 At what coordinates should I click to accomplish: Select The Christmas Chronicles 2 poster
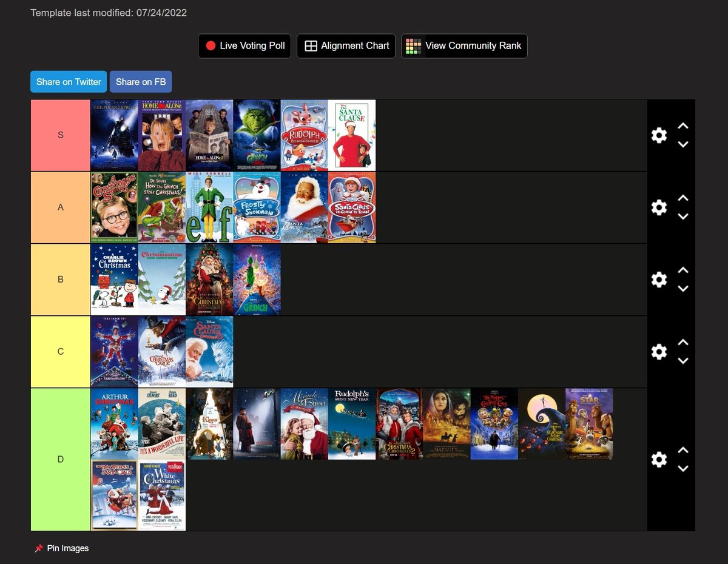pos(399,424)
